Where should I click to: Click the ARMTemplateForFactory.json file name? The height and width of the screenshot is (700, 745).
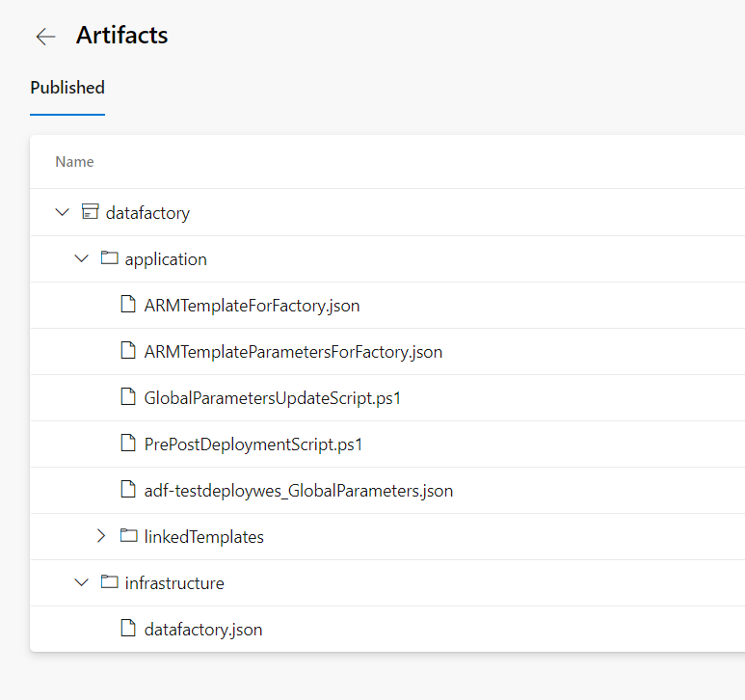tap(252, 306)
